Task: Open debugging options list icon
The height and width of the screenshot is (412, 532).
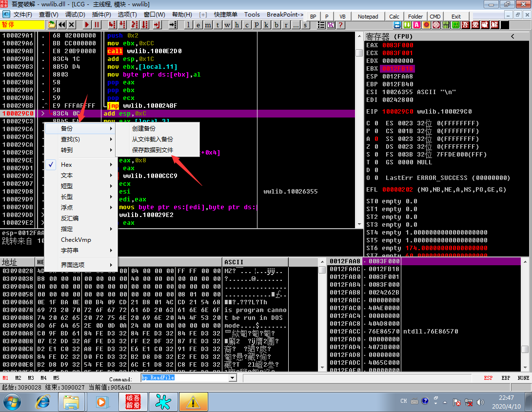Action: click(x=321, y=25)
